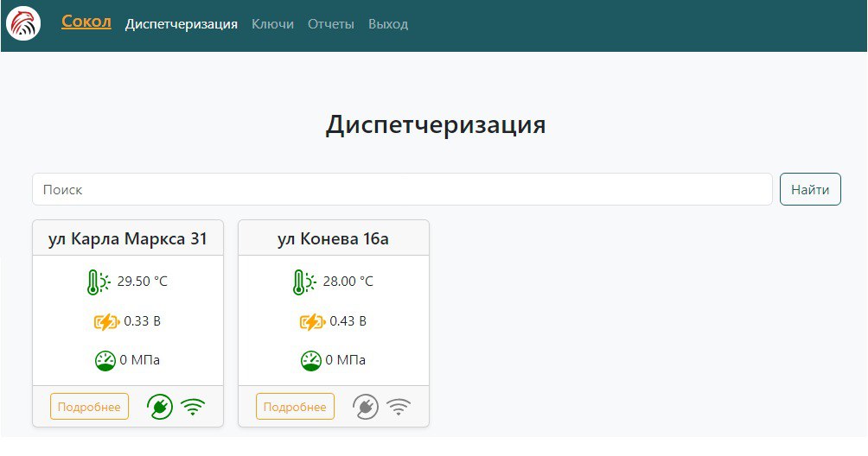Switch to the Диспетчеризация menu item

click(182, 24)
